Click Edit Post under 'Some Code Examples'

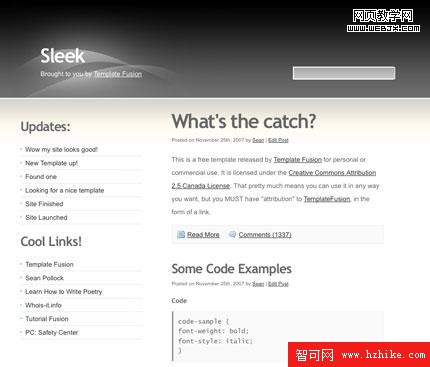[x=278, y=284]
